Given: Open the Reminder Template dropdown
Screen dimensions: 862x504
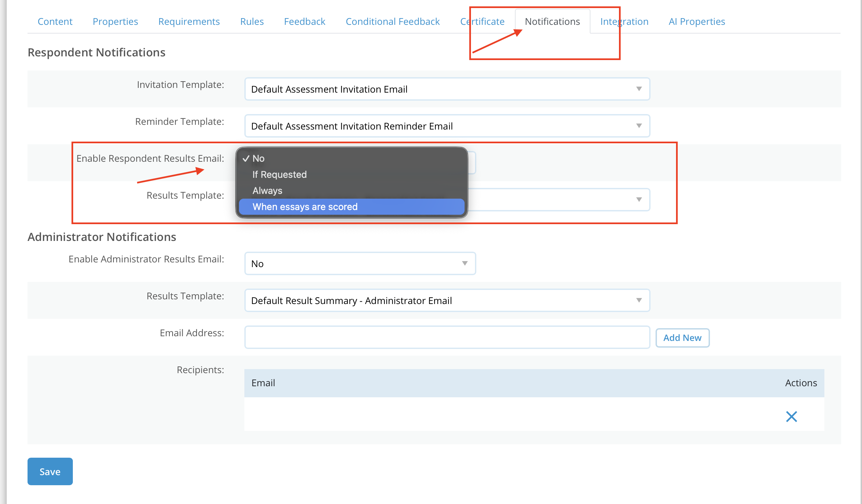Looking at the screenshot, I should [447, 126].
